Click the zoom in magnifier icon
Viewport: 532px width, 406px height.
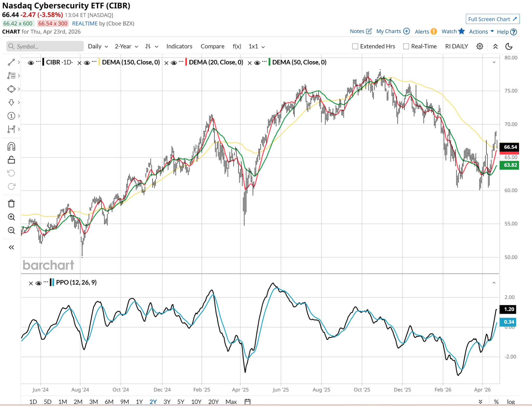11,217
